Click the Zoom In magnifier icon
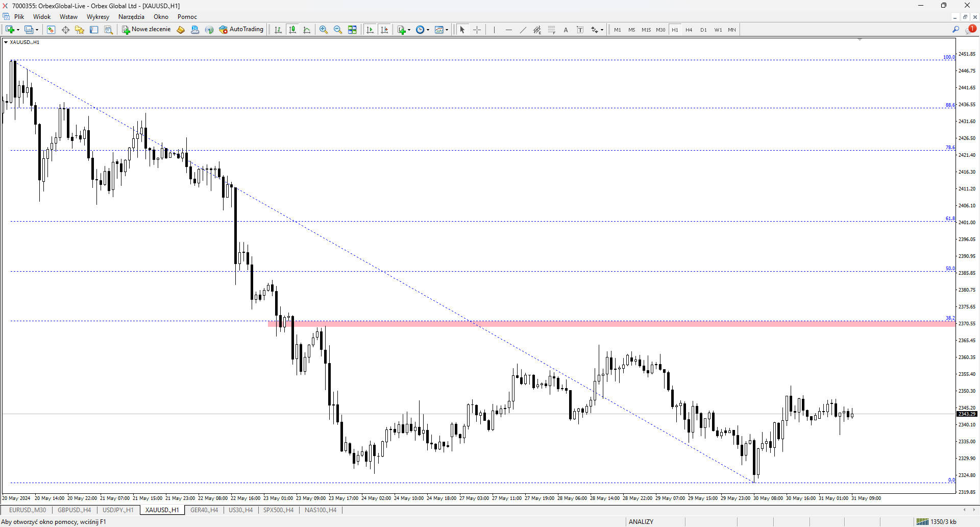This screenshot has width=980, height=527. 323,30
